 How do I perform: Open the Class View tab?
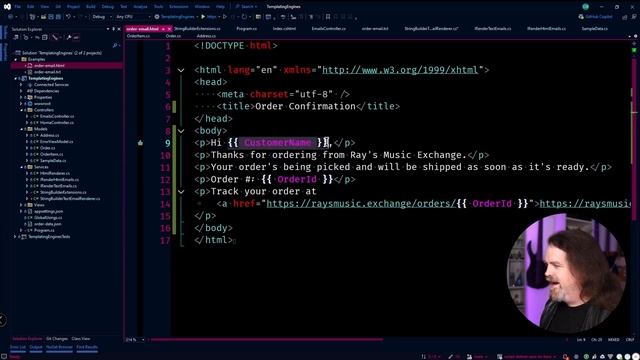[81, 339]
